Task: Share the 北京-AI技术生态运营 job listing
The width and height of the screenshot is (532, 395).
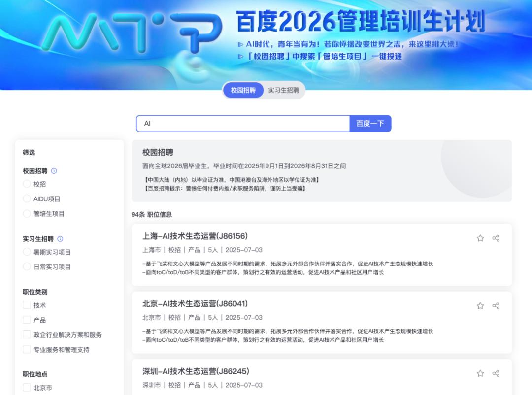Action: pos(496,306)
